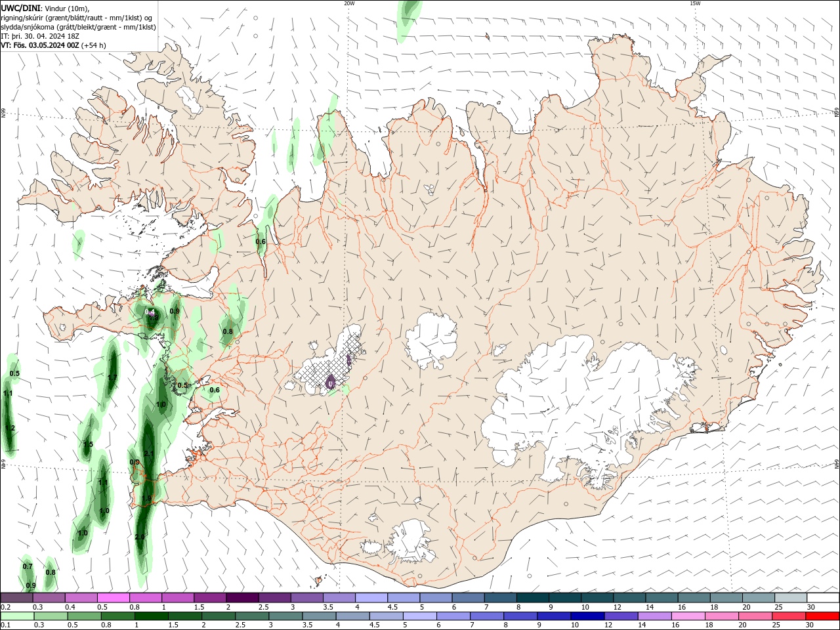Click the 'UWC/DINI' title text
The image size is (840, 630).
pos(20,7)
